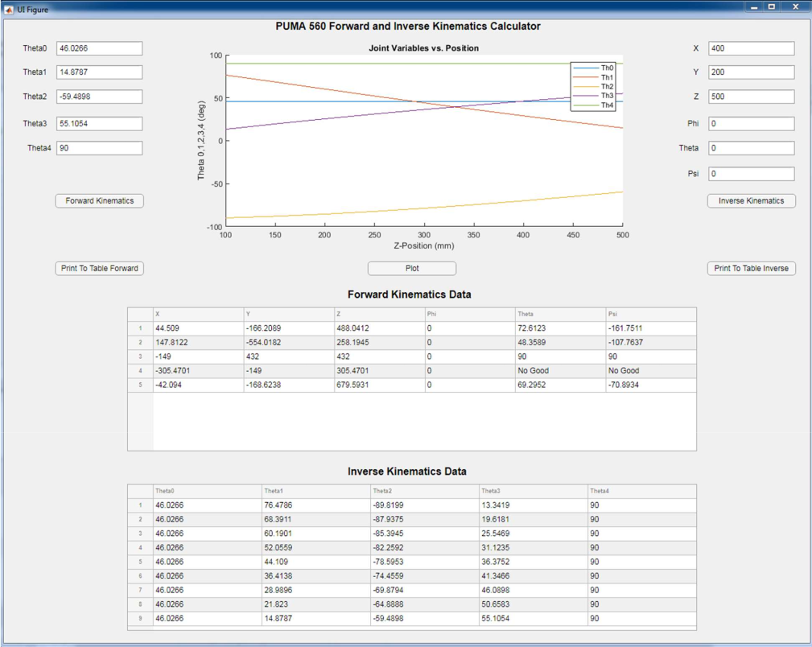Focus the Y position input field
Image resolution: width=812 pixels, height=647 pixels.
pyautogui.click(x=752, y=72)
